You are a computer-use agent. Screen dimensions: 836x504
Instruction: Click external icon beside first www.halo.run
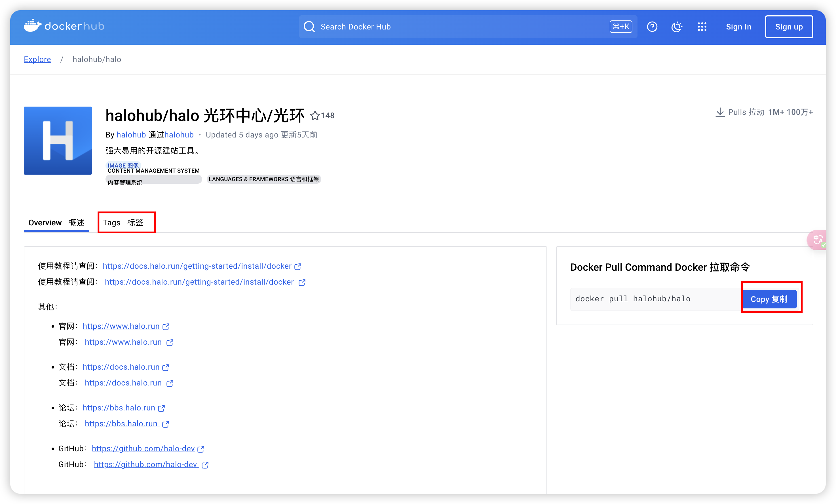(x=166, y=327)
